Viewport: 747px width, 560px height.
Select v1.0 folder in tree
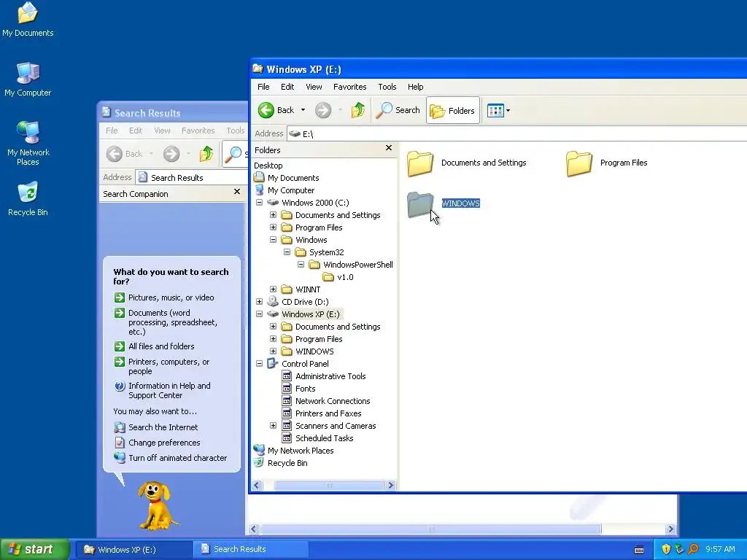tap(345, 277)
